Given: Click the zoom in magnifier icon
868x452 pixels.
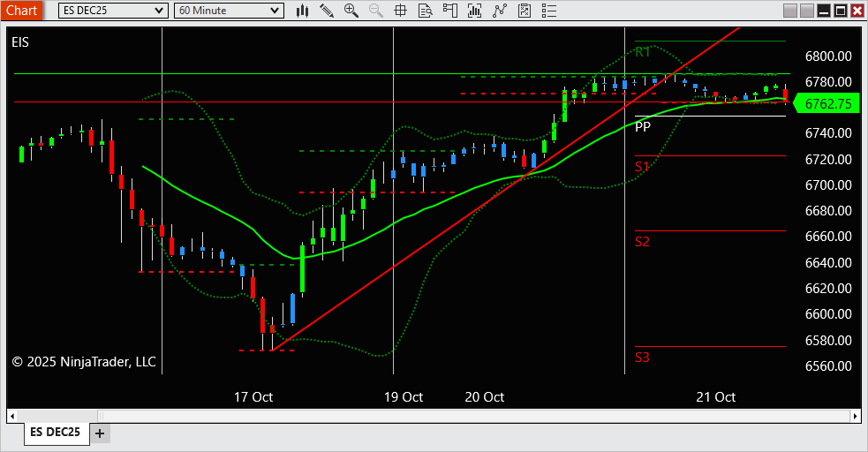Looking at the screenshot, I should 351,11.
